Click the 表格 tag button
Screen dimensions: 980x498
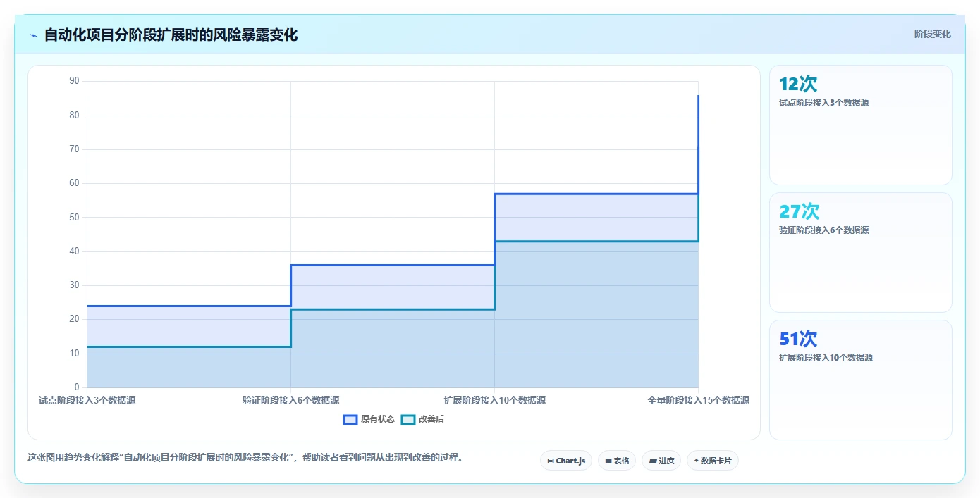pyautogui.click(x=617, y=461)
